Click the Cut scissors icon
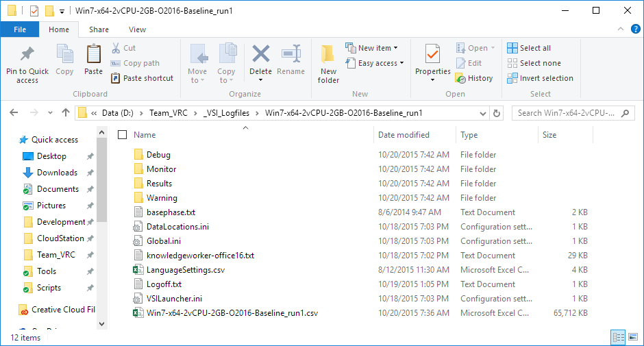The width and height of the screenshot is (644, 346). click(x=116, y=48)
